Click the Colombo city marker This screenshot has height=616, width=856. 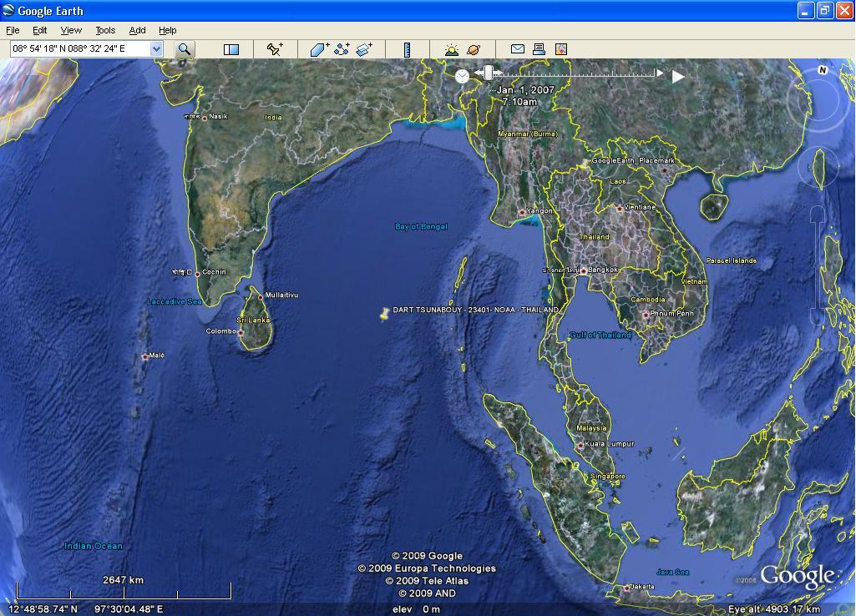click(241, 332)
